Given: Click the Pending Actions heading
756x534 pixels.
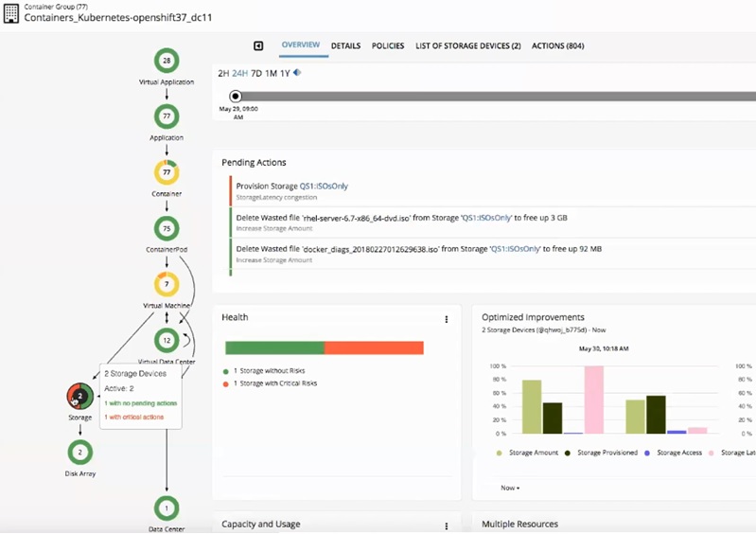Looking at the screenshot, I should pos(254,163).
